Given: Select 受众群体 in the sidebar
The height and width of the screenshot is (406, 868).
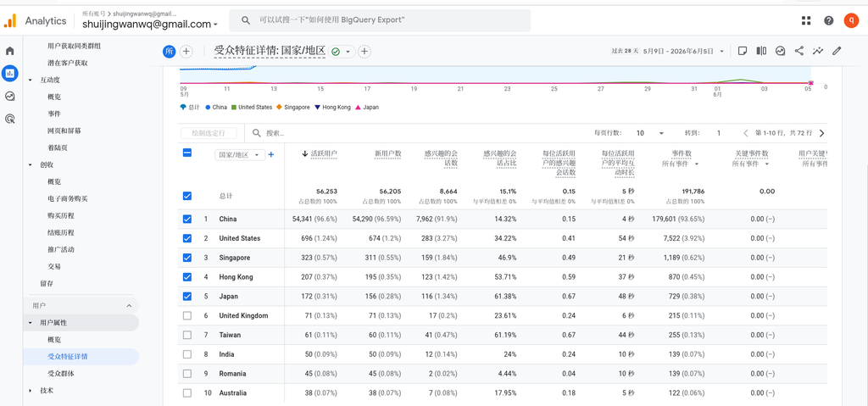Looking at the screenshot, I should [61, 373].
